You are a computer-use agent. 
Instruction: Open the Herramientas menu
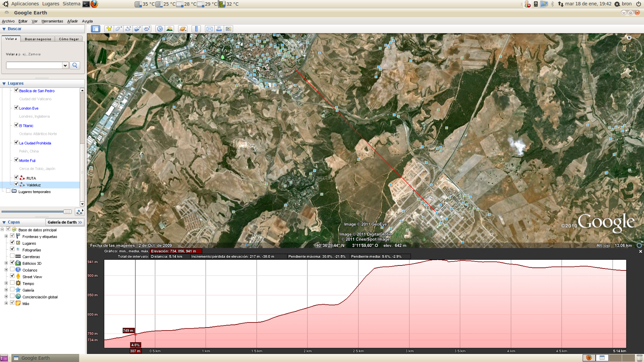[x=52, y=21]
